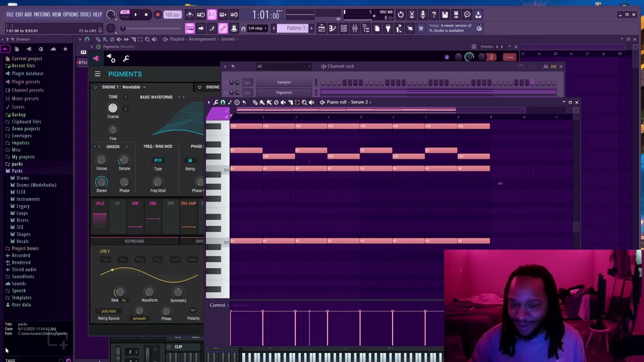
Task: Open the PATTERNS menu
Action: click(42, 15)
